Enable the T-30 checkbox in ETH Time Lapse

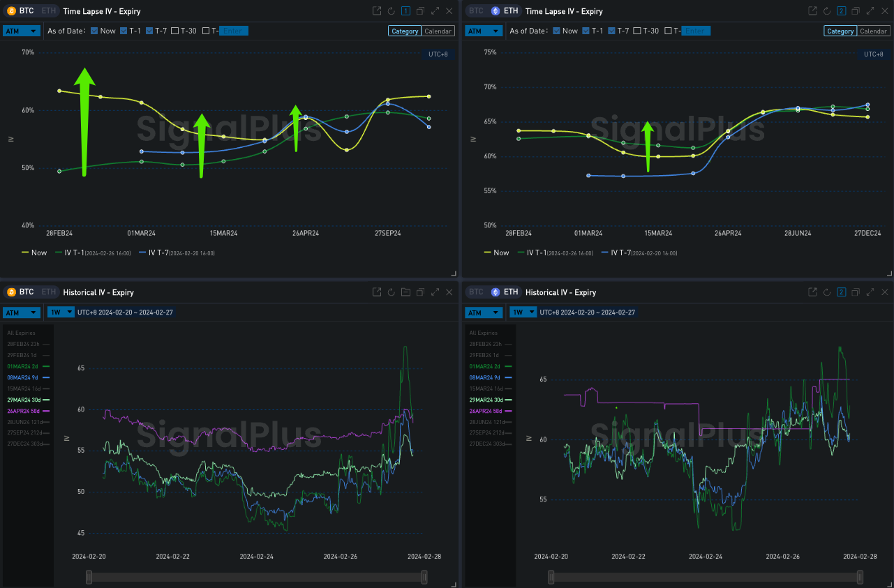pyautogui.click(x=637, y=31)
